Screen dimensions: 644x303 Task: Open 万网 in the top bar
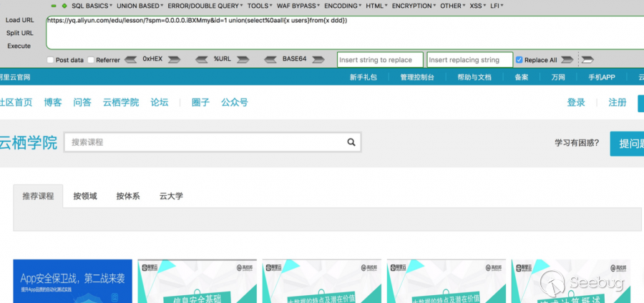pyautogui.click(x=558, y=77)
